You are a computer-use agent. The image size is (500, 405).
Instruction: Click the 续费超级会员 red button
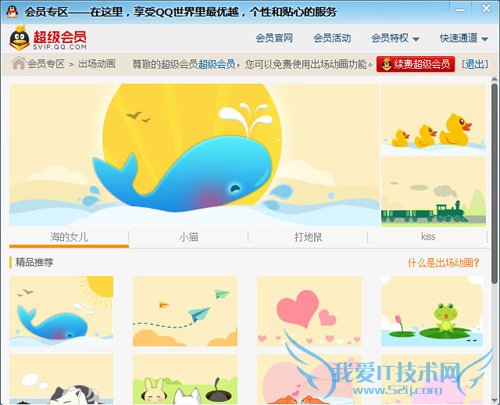[416, 64]
